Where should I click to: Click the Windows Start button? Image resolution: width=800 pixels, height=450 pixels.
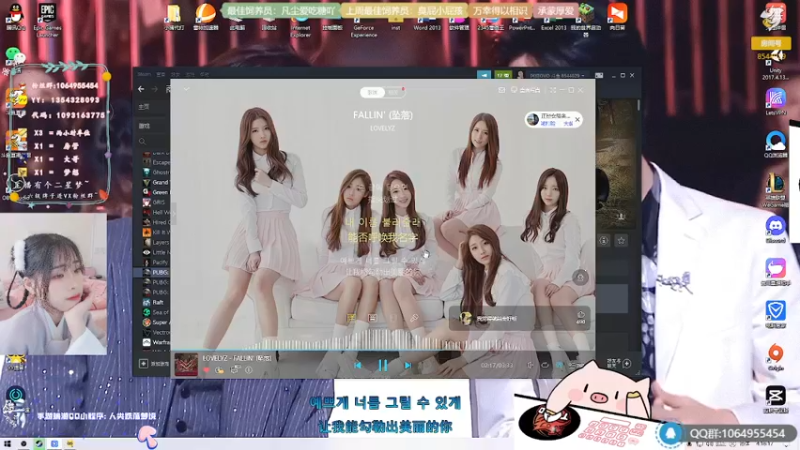tap(8, 444)
